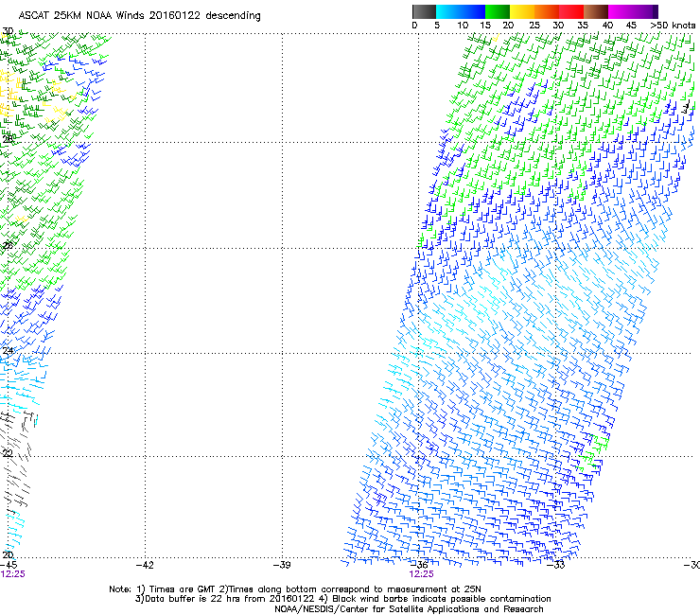Click the note line starting 'Note: 1) Times are GMT'

tap(294, 589)
